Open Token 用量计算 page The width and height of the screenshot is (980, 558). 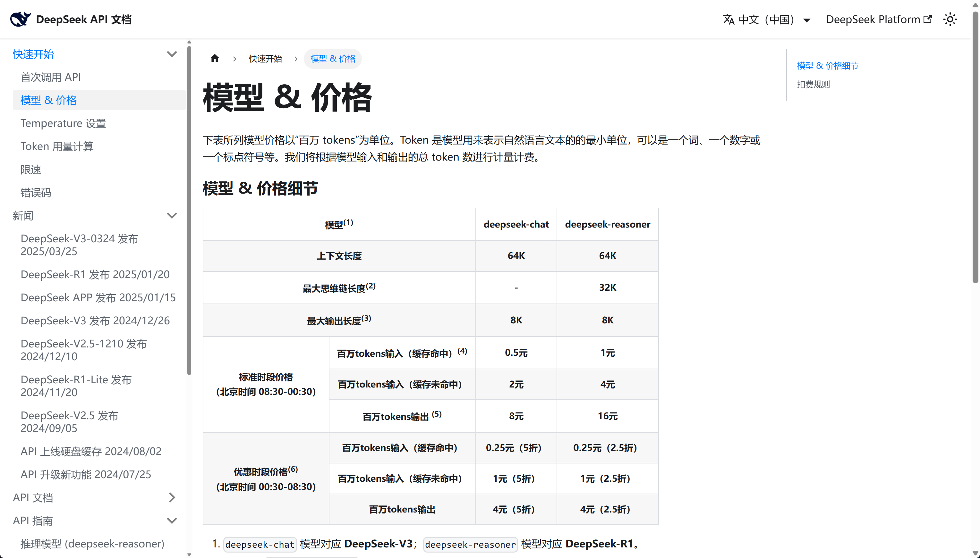click(x=57, y=146)
